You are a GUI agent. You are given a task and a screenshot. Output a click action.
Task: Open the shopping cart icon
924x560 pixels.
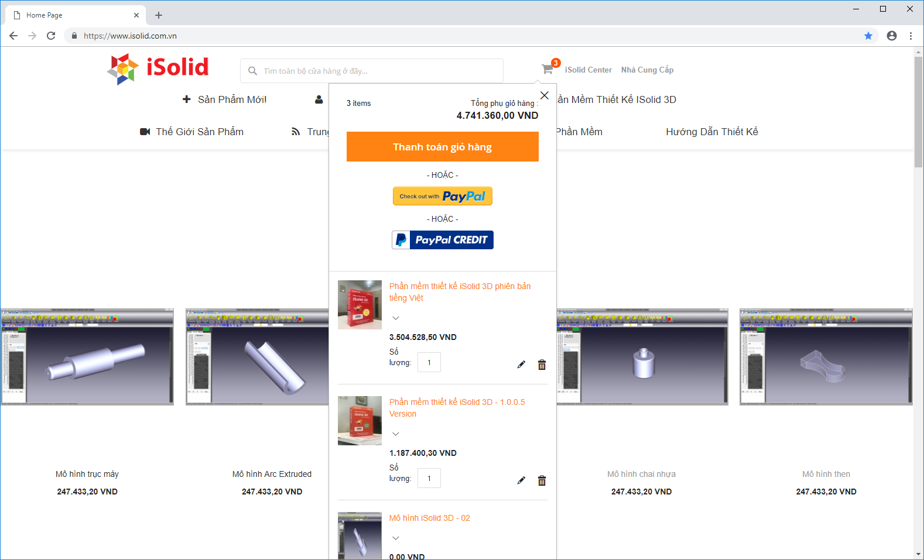(548, 68)
